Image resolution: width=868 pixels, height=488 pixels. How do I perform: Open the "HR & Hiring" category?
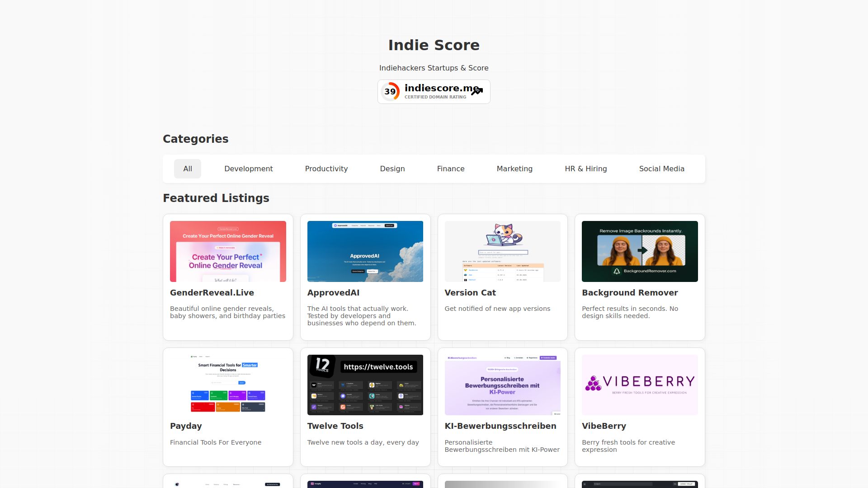pos(585,169)
